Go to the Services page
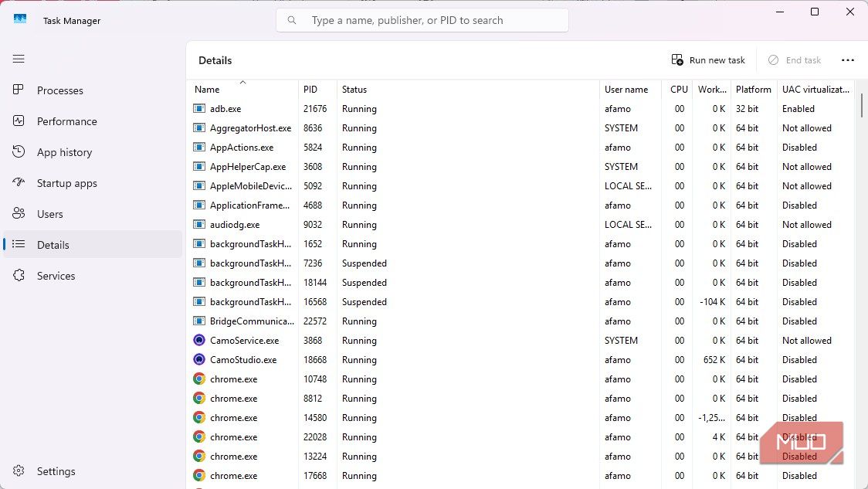This screenshot has width=868, height=489. click(93, 276)
